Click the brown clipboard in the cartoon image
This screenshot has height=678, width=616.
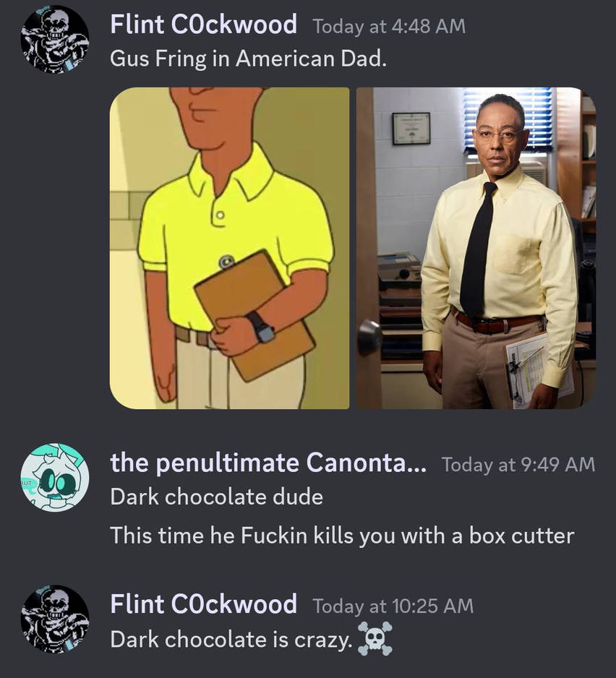[254, 315]
